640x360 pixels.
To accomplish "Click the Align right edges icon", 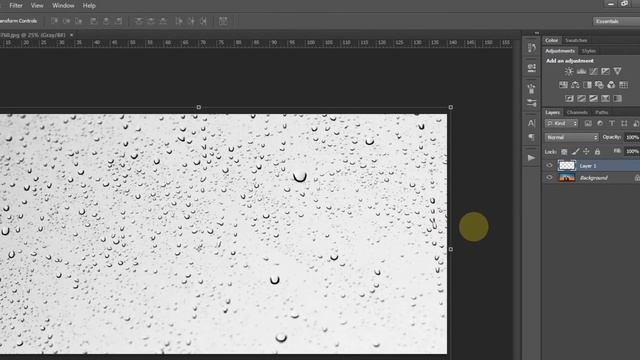I will pos(118,21).
